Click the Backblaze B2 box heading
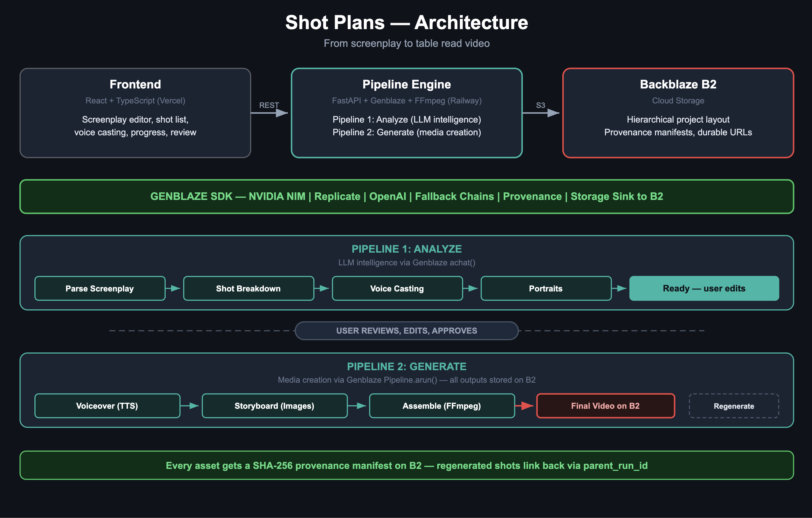Screen dimensions: 812x518 pos(678,84)
